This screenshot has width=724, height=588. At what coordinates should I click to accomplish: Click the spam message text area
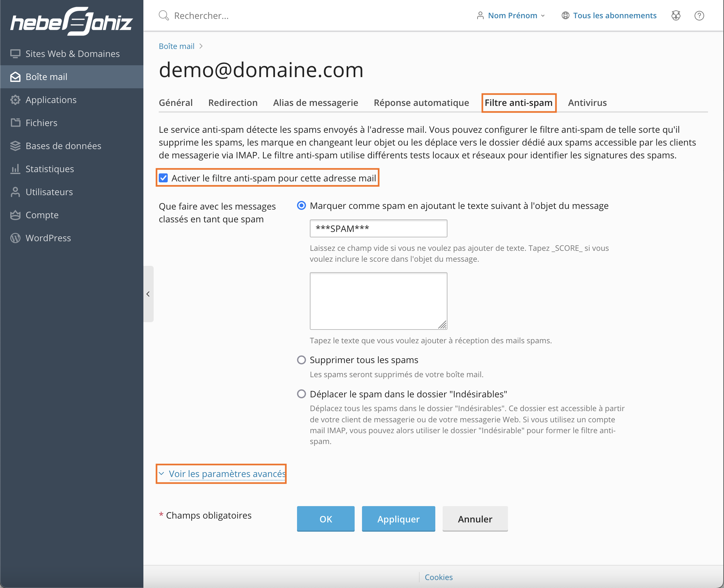click(378, 301)
